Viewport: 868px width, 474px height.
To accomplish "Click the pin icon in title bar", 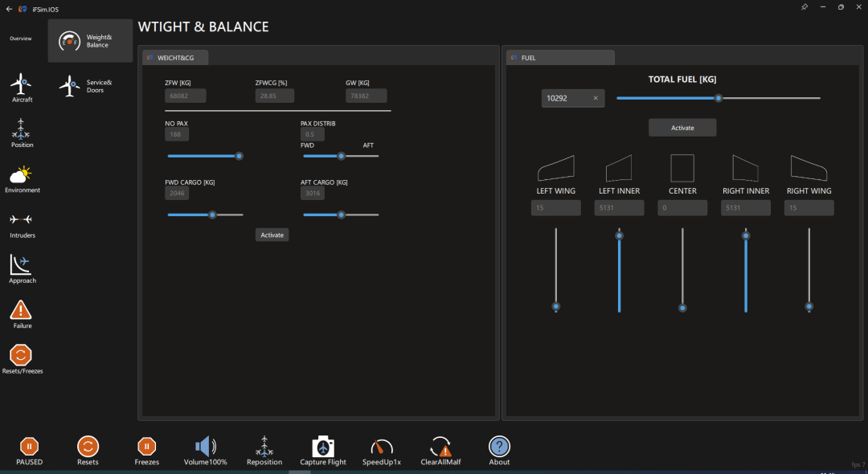I will point(805,7).
